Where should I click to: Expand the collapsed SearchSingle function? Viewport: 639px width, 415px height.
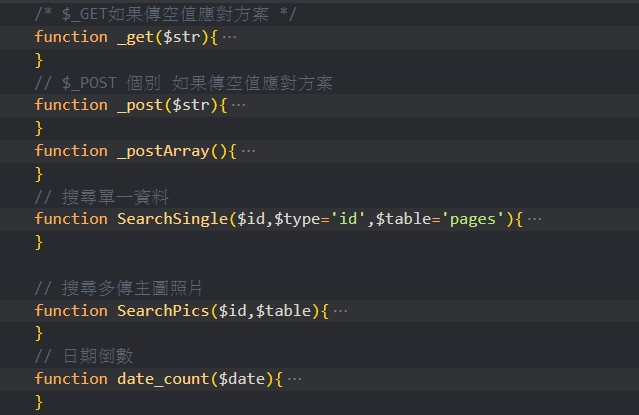pyautogui.click(x=535, y=219)
